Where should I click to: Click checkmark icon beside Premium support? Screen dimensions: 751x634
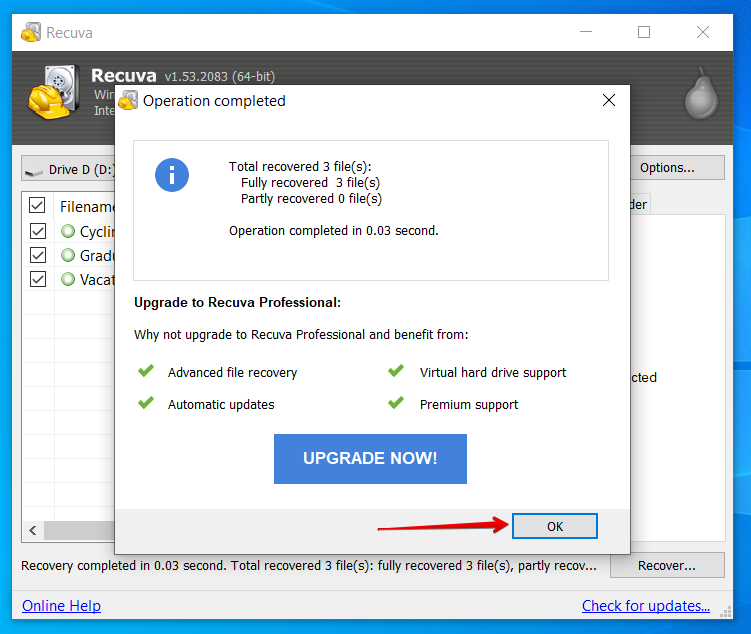pos(396,403)
